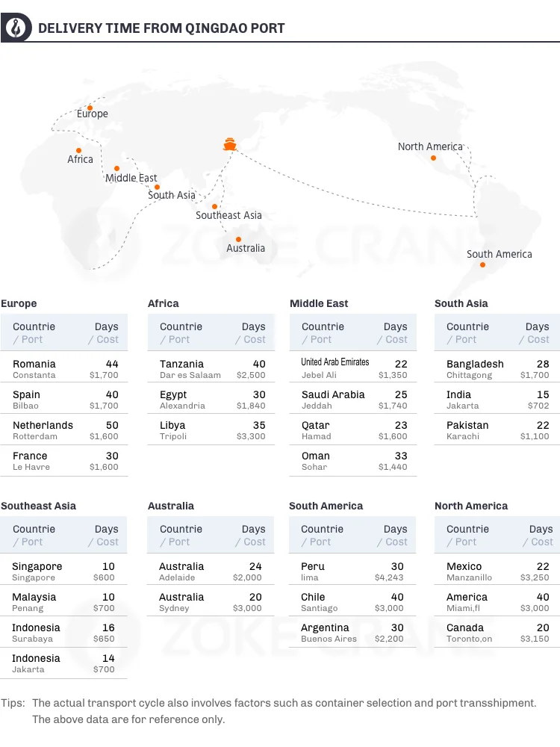Click the orange ship icon on map

pyautogui.click(x=230, y=143)
